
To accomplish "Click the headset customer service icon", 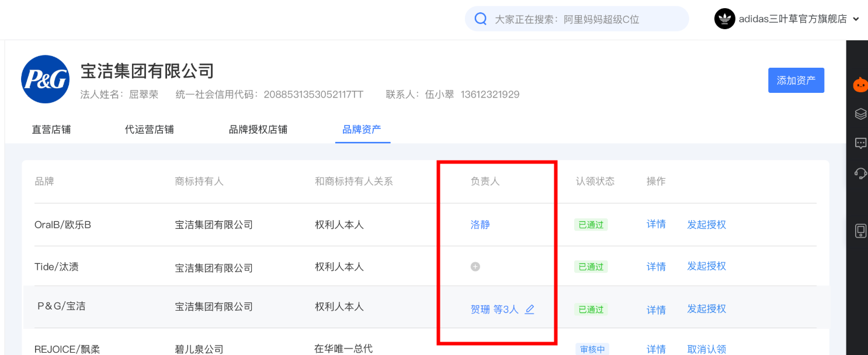I will [x=860, y=173].
